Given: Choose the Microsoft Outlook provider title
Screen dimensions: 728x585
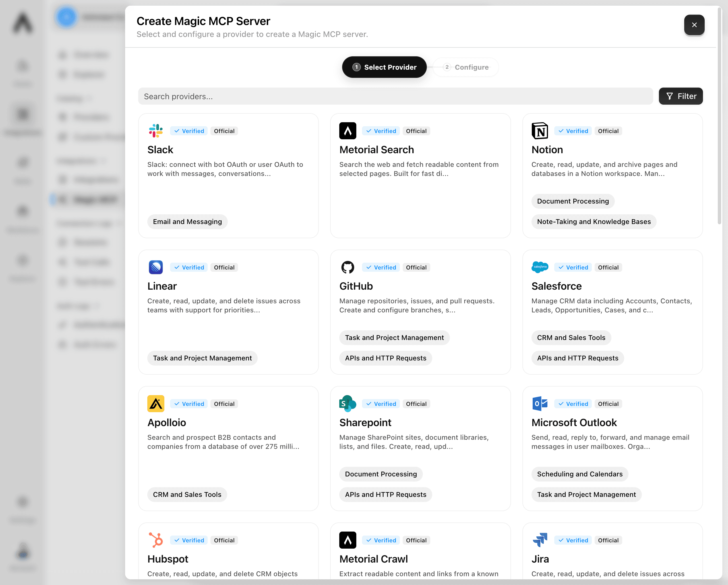Looking at the screenshot, I should point(574,422).
